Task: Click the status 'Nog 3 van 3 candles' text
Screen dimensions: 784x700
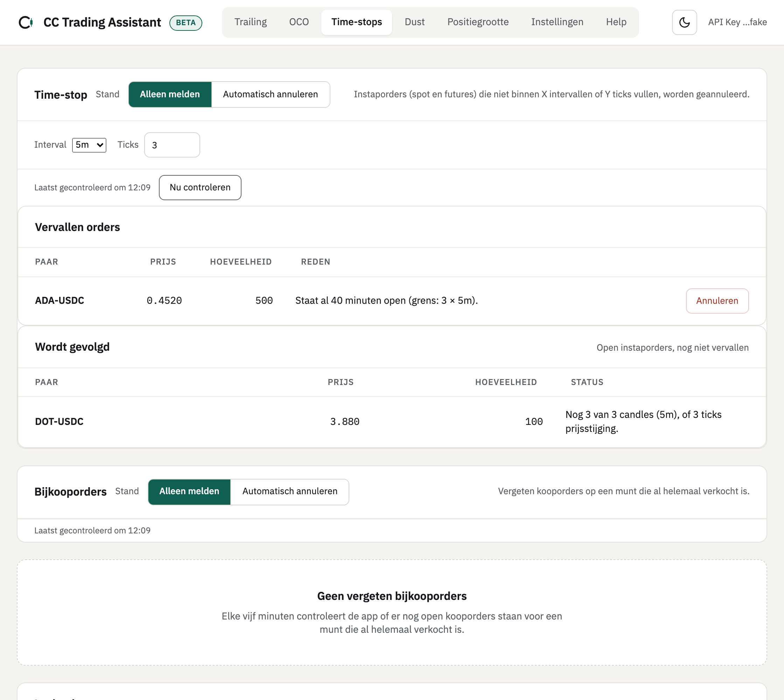Action: (x=643, y=421)
